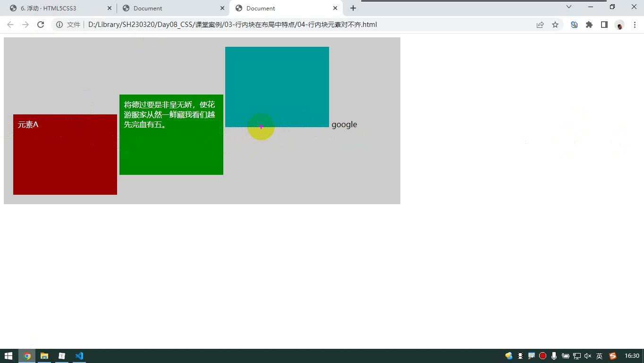Click the google text label
Viewport: 644px width, 363px height.
coord(344,124)
